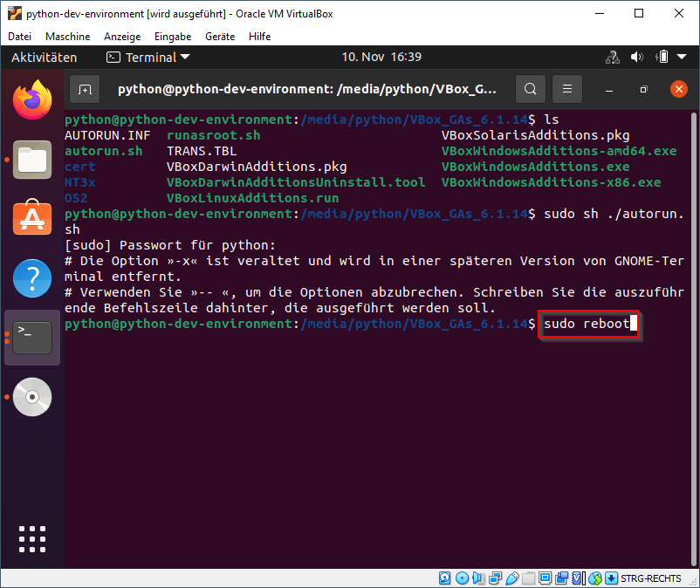Screen dimensions: 700x588
Task: Open a new terminal tab
Action: point(85,89)
